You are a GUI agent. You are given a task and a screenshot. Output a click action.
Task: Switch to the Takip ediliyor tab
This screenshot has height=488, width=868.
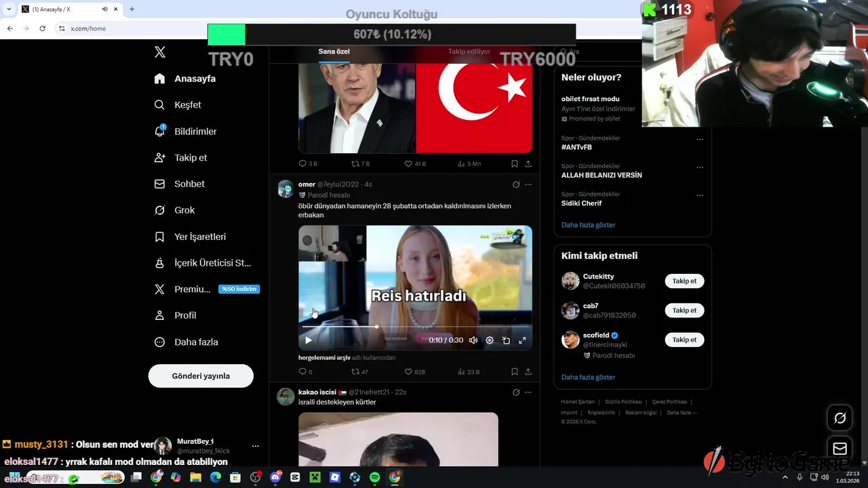(x=469, y=52)
